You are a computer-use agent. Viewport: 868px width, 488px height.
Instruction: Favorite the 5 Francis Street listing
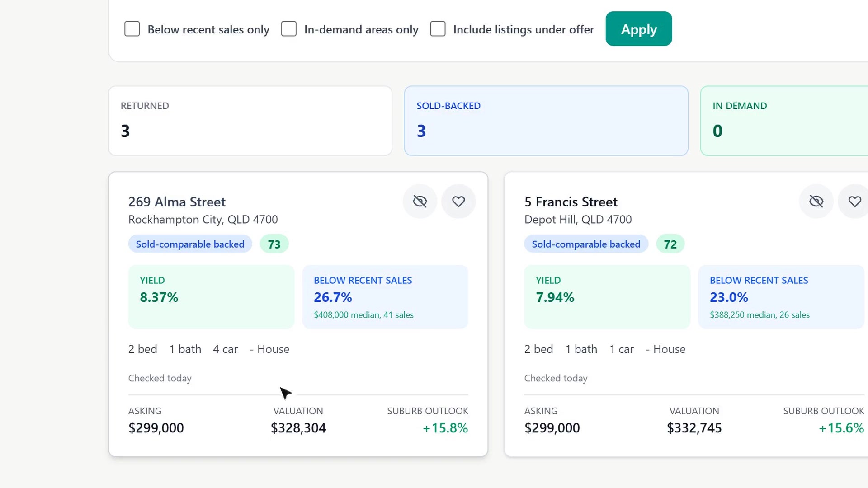[854, 202]
